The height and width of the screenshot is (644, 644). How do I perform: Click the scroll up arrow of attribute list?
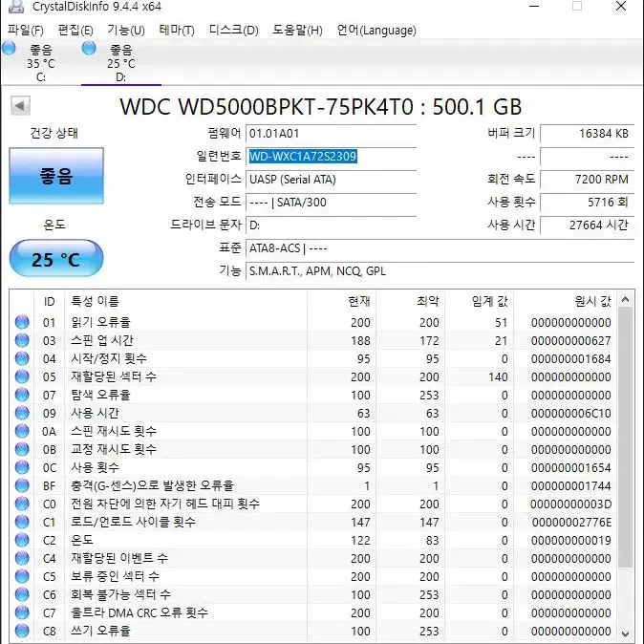(625, 299)
